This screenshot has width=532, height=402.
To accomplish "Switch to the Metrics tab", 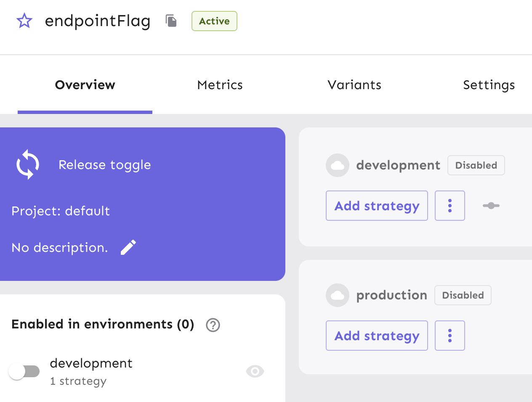I will (x=220, y=85).
